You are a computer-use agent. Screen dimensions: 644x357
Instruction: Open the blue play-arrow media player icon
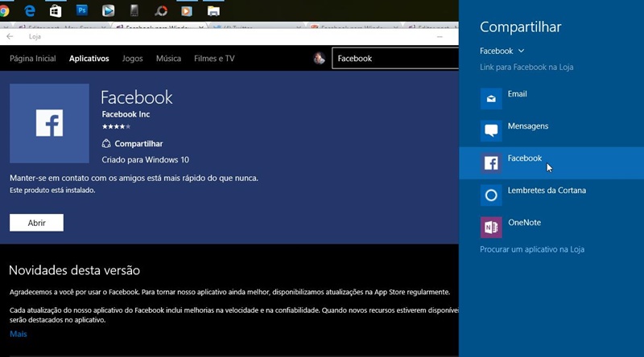108,10
